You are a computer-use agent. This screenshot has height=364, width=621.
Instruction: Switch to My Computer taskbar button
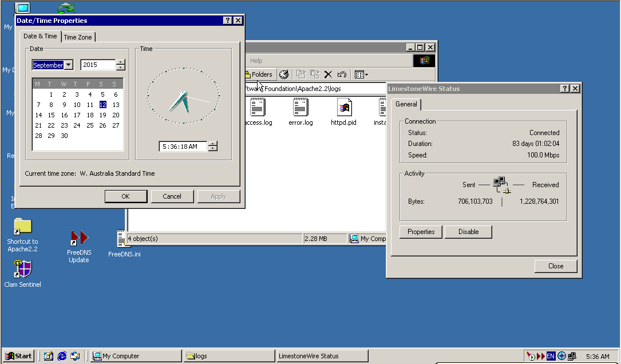[136, 355]
